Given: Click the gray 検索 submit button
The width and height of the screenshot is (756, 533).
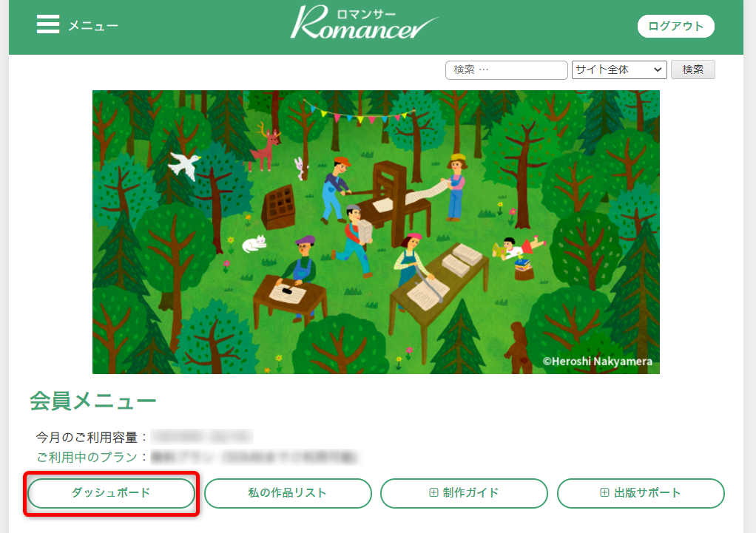Looking at the screenshot, I should point(692,69).
